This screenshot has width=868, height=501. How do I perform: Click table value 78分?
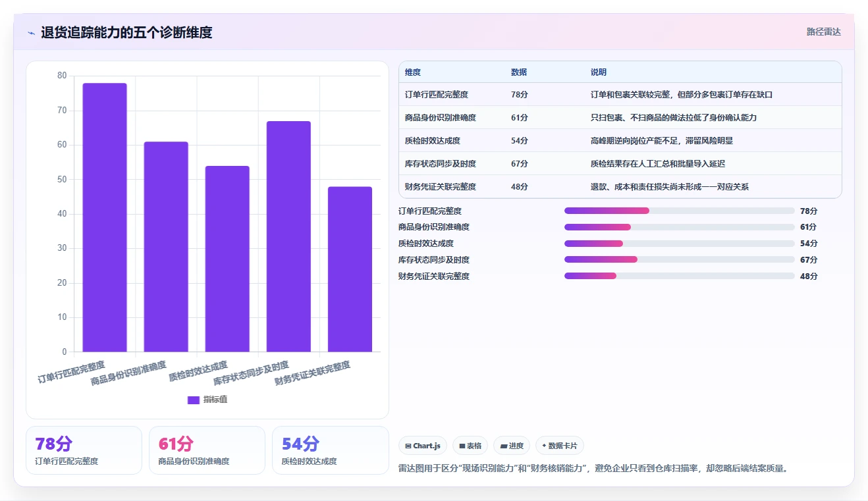520,95
